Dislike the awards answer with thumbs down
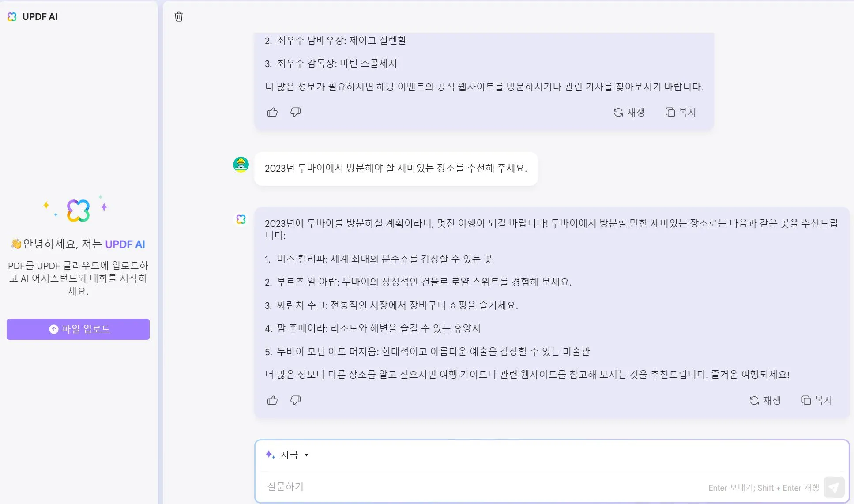The height and width of the screenshot is (504, 854). point(295,112)
